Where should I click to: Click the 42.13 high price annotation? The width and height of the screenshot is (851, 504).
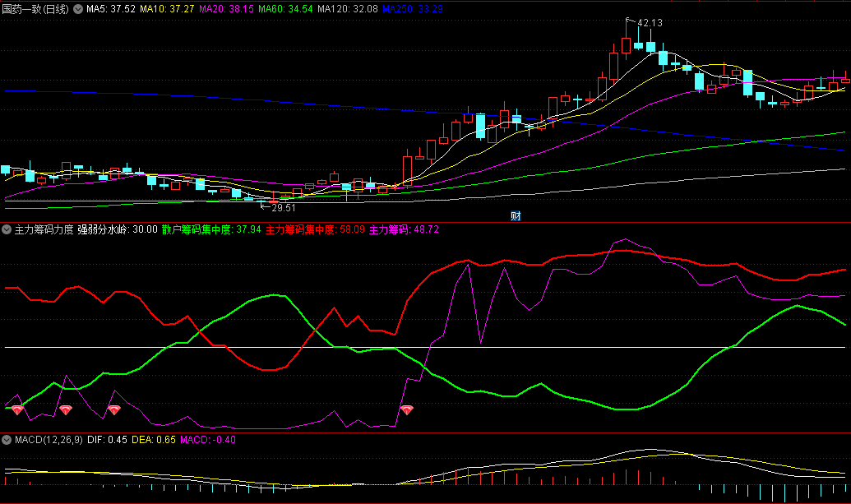(x=650, y=23)
